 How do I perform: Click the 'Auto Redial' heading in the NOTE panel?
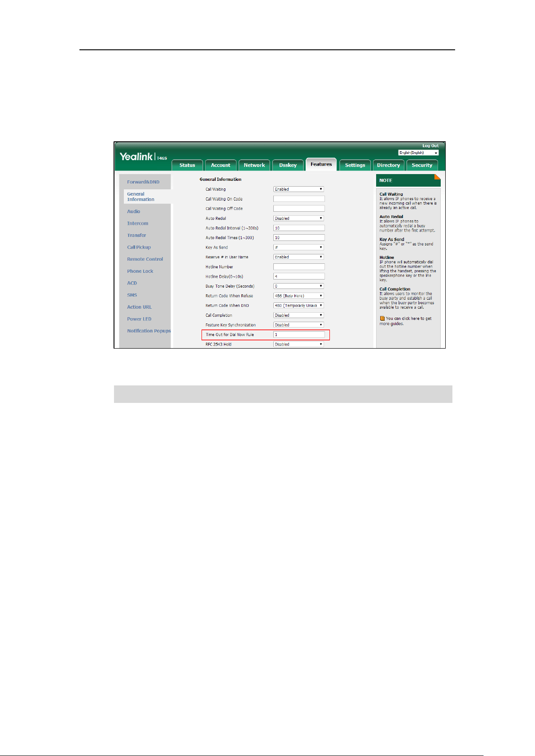[391, 217]
